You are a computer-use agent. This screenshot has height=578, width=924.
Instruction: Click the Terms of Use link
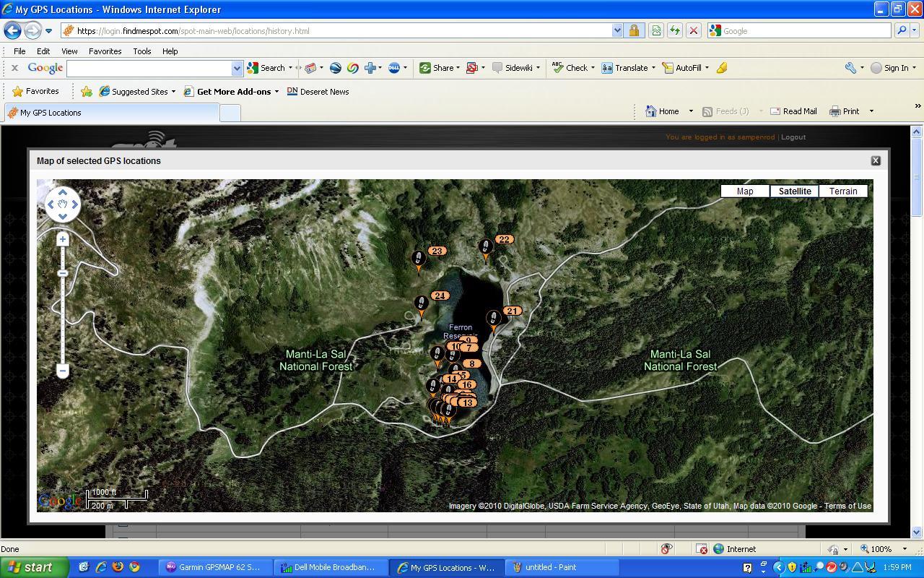847,506
